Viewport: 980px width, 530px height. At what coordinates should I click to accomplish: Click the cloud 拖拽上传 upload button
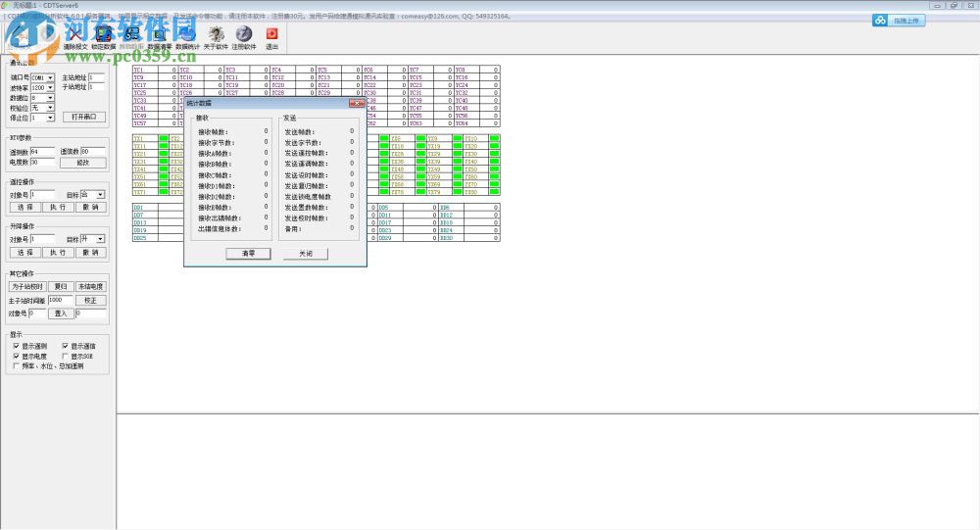coord(899,21)
